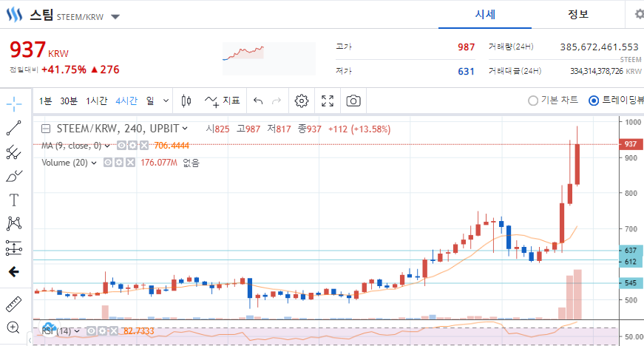Remove the MA indicator
644x346 pixels.
click(143, 146)
